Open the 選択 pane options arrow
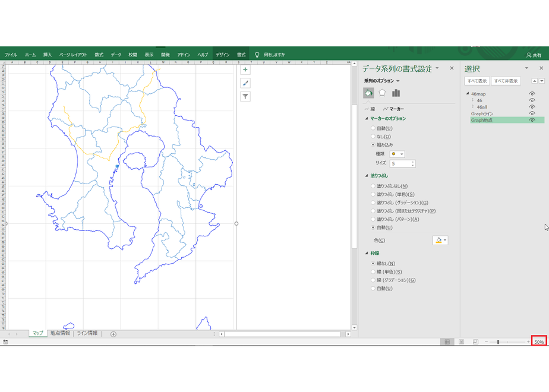549x392 pixels. click(526, 68)
